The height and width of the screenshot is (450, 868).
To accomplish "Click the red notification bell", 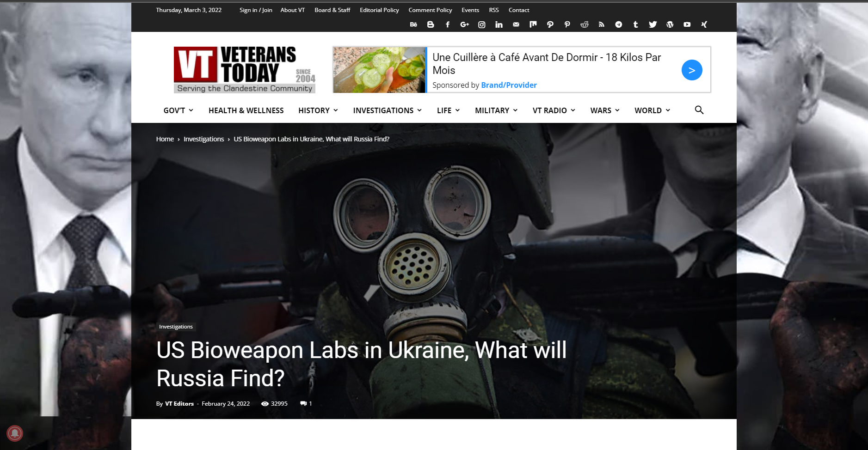I will pos(15,433).
